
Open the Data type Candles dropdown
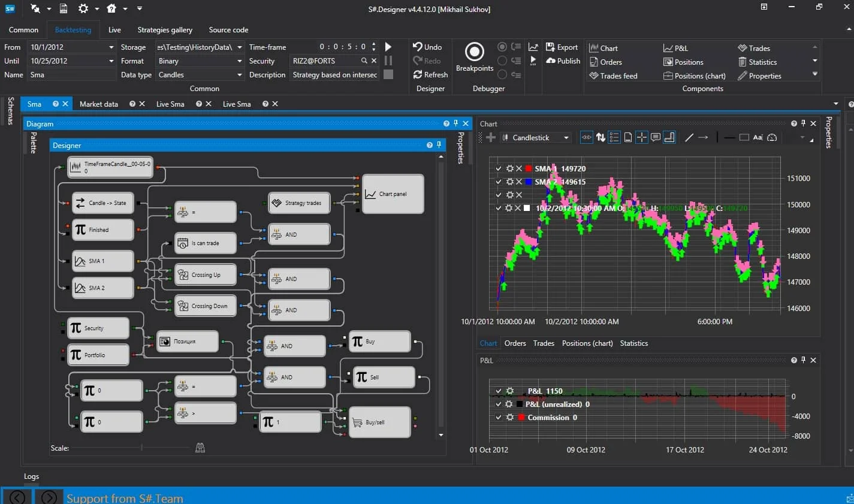click(239, 75)
